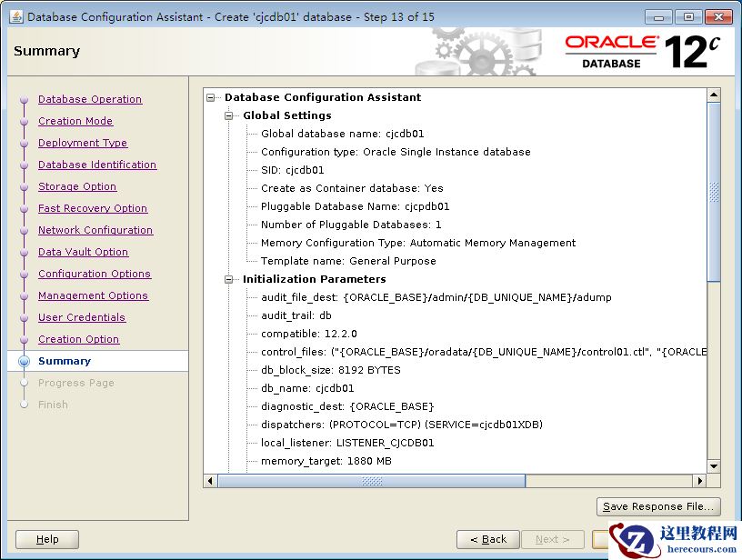The image size is (742, 560).
Task: Open the Deployment Type step
Action: tap(83, 143)
